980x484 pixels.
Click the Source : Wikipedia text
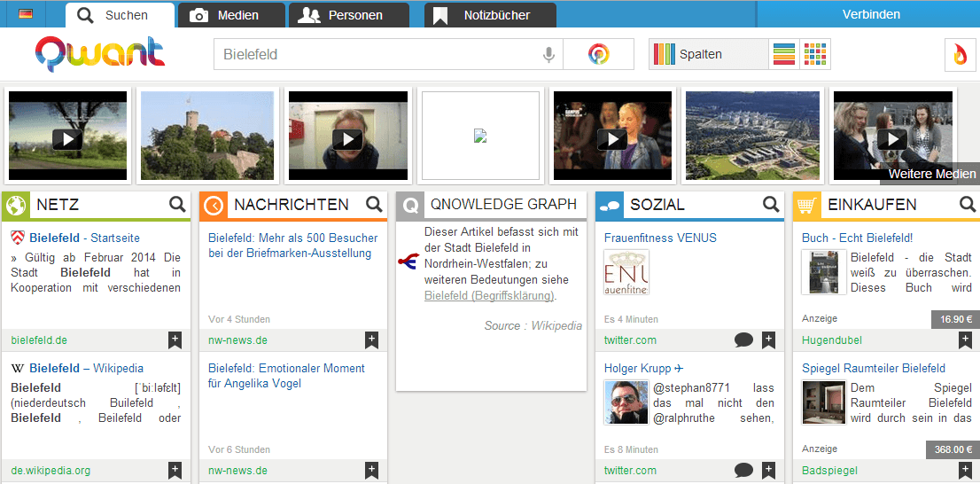[x=533, y=326]
